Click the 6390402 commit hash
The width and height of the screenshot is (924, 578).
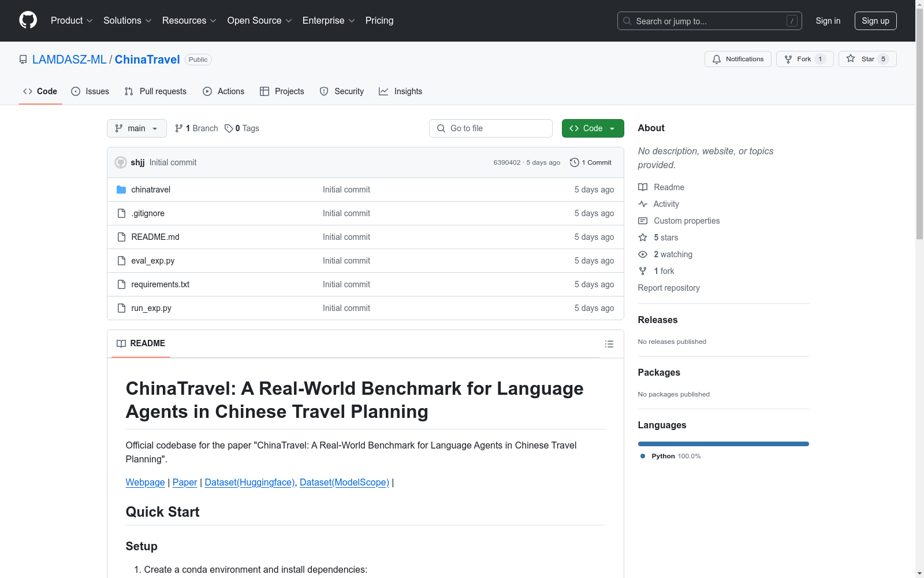507,162
